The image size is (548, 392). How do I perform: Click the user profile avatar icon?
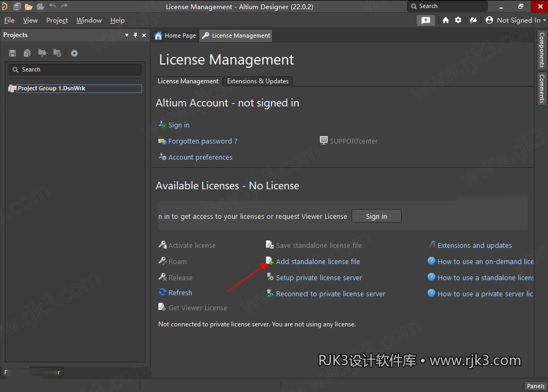(489, 20)
